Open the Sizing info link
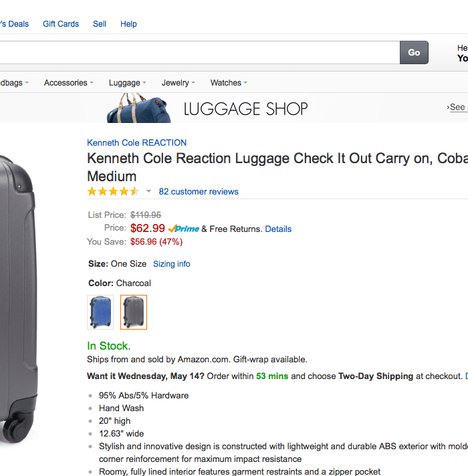 pyautogui.click(x=171, y=264)
